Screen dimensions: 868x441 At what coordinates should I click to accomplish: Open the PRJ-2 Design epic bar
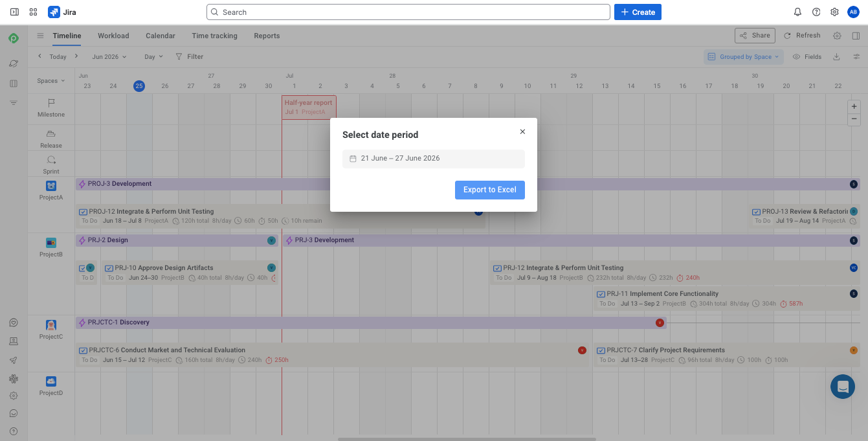tap(177, 240)
